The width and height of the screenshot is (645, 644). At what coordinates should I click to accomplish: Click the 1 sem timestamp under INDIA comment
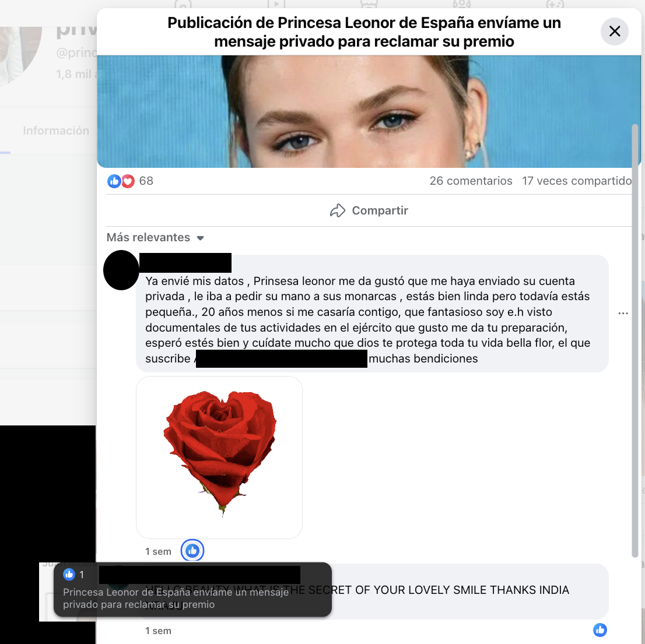(x=159, y=631)
